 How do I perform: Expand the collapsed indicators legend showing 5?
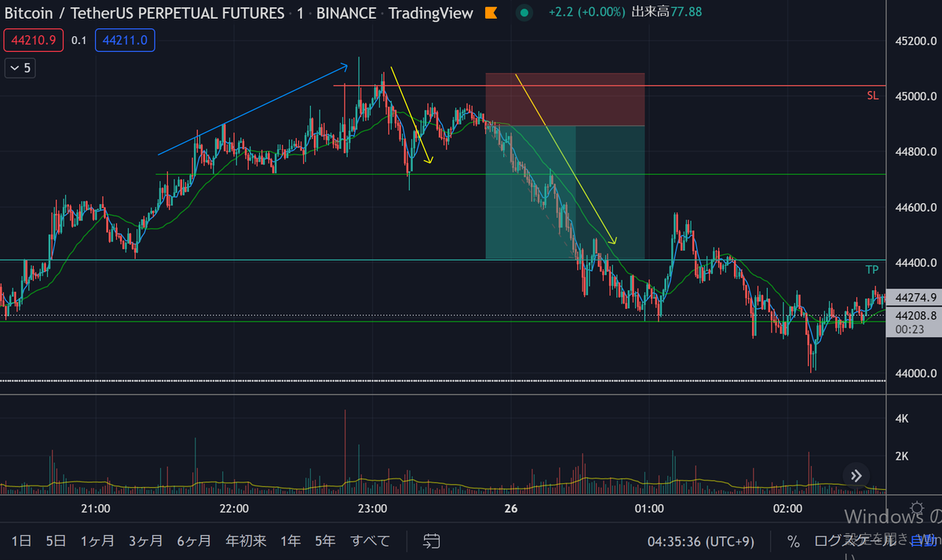20,68
